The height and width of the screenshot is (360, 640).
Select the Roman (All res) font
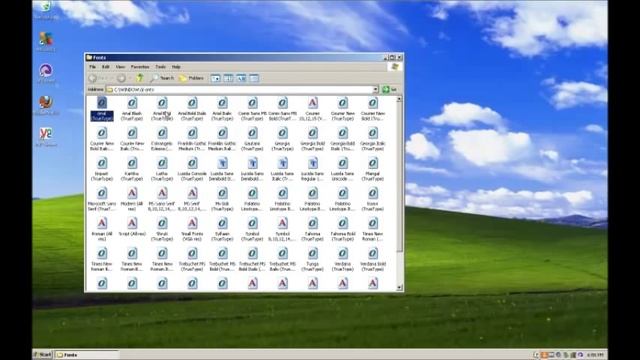102,229
